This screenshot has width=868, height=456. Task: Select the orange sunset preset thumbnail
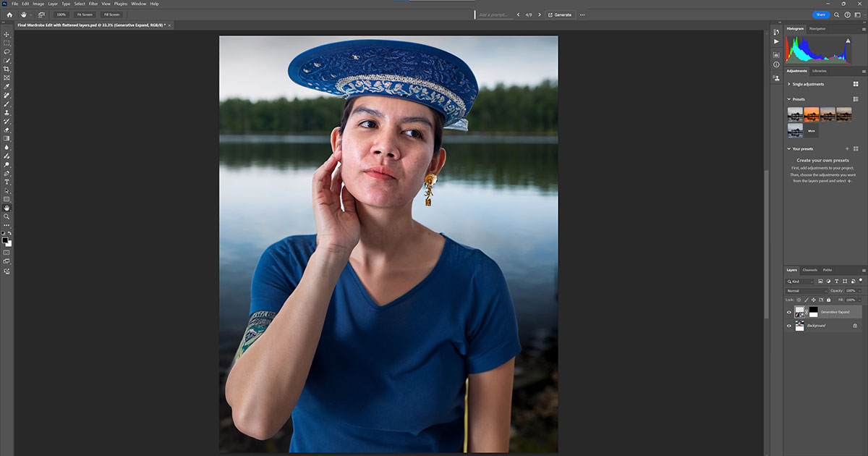tap(812, 114)
